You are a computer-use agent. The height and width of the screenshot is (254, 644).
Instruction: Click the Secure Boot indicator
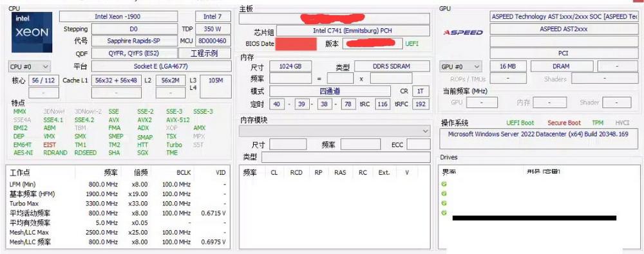pyautogui.click(x=564, y=123)
